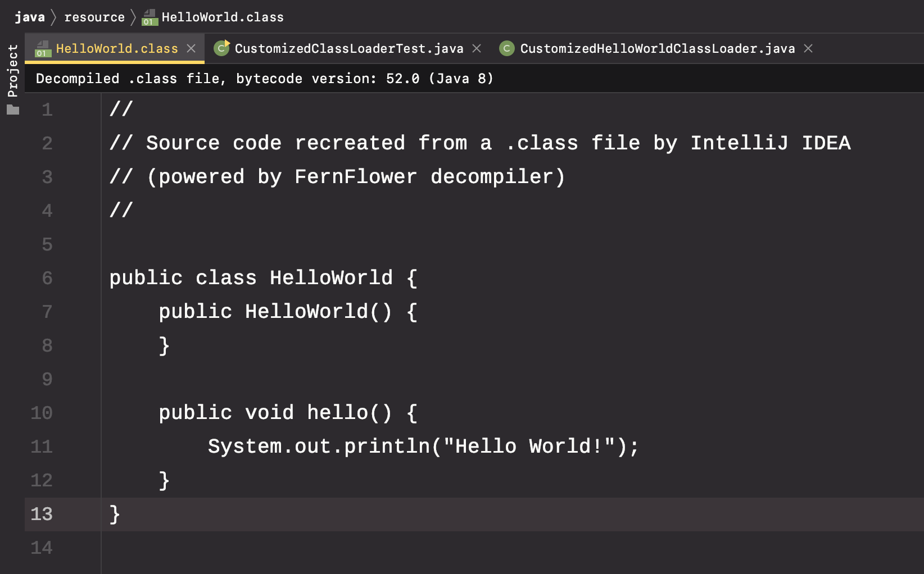
Task: Click line number 6 in gutter
Action: 47,278
